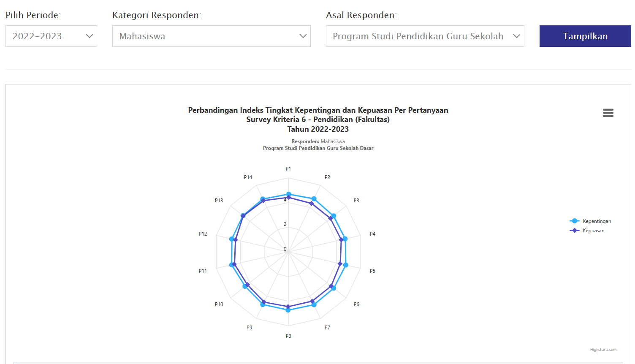Click the Tampilkan button

(585, 36)
